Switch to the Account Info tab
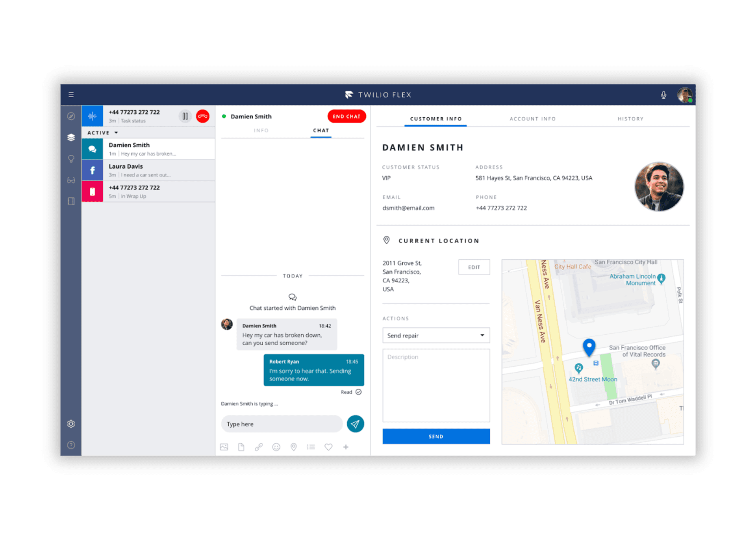Image resolution: width=756 pixels, height=540 pixels. pos(532,119)
